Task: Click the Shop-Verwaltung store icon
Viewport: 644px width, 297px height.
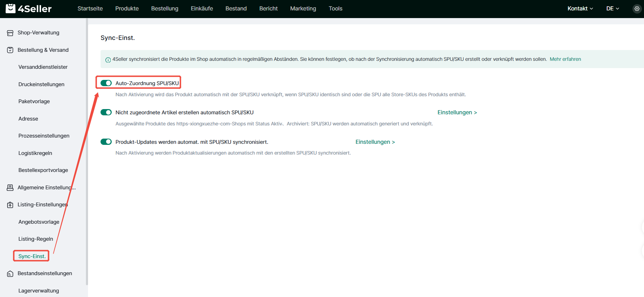Action: tap(10, 33)
